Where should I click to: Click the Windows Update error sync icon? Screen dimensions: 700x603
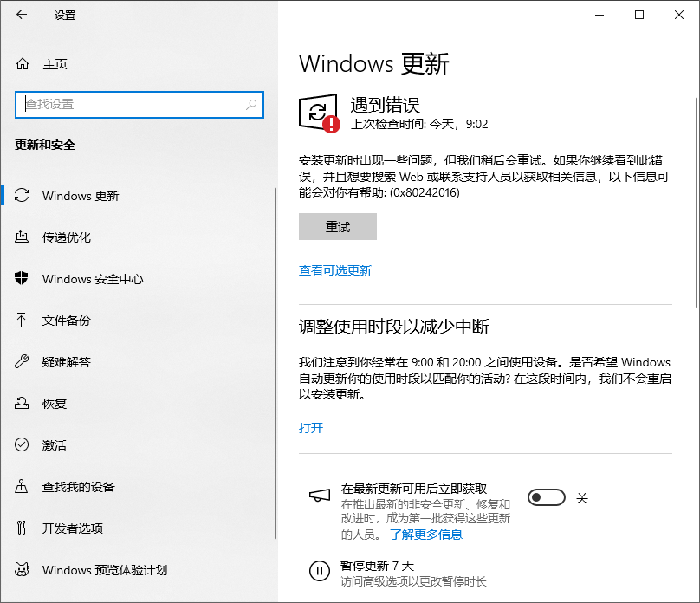(320, 110)
